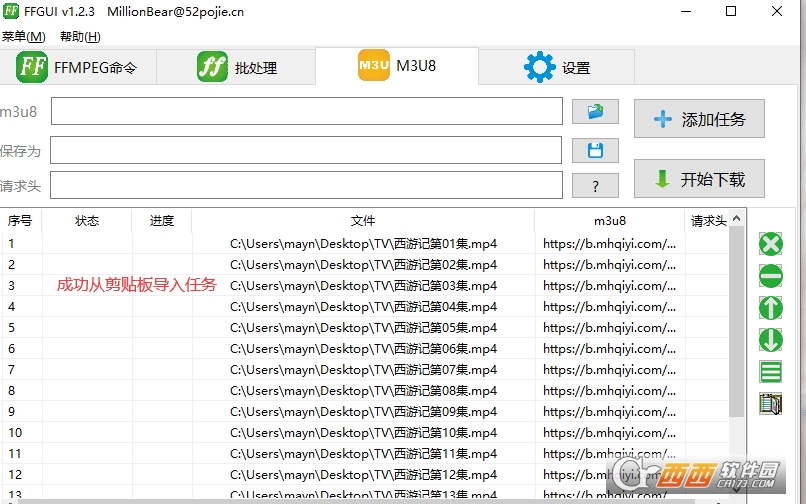Click the film strip video icon
The image size is (806, 504).
[771, 404]
